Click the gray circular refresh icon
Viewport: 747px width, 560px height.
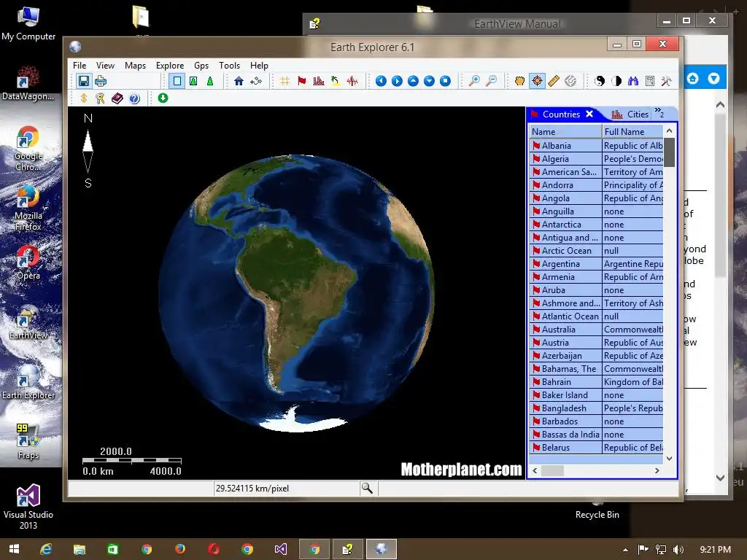point(570,81)
